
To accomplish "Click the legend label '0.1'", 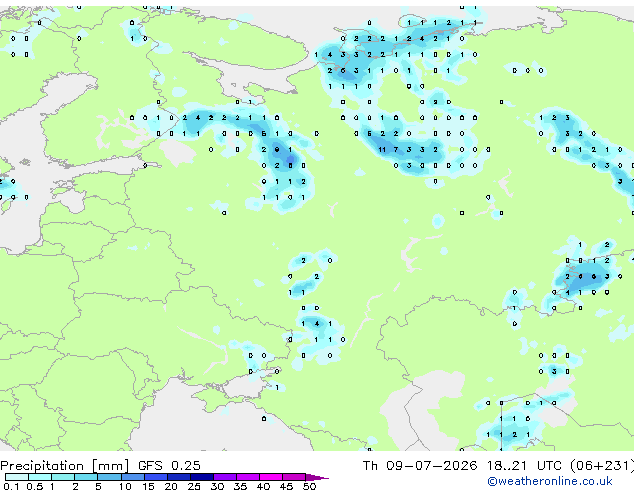I will 11,486.
